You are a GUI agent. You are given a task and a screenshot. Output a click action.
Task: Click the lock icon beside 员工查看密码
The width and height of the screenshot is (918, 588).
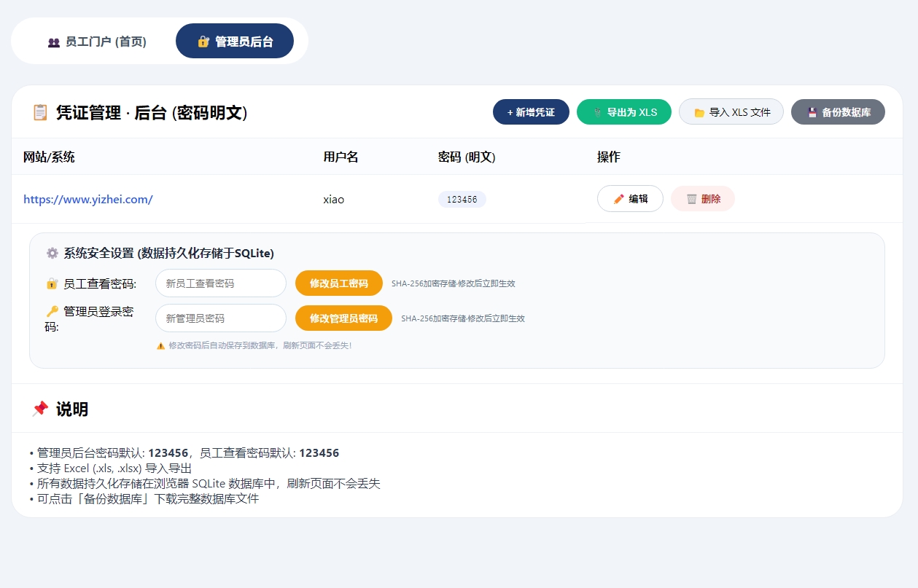coord(52,283)
